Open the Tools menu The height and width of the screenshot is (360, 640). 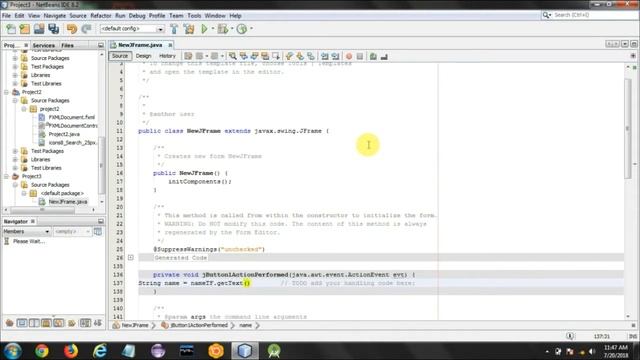[194, 16]
